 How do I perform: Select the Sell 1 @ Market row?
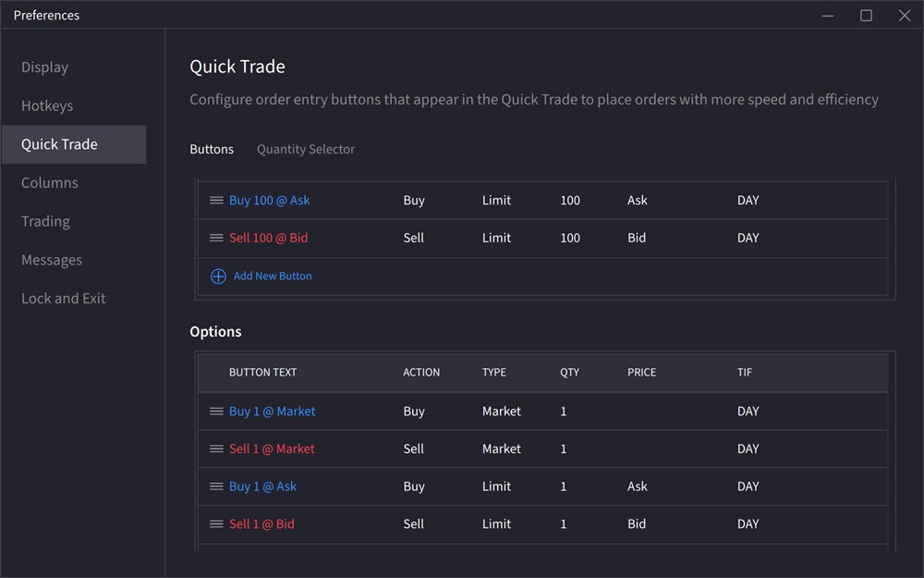point(272,449)
